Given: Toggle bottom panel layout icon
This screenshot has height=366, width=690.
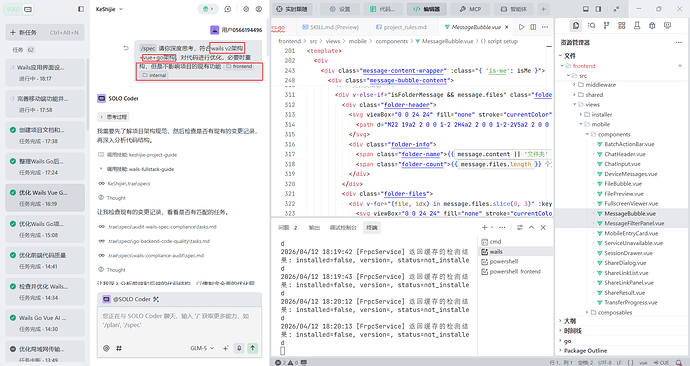Looking at the screenshot, I should click(586, 9).
